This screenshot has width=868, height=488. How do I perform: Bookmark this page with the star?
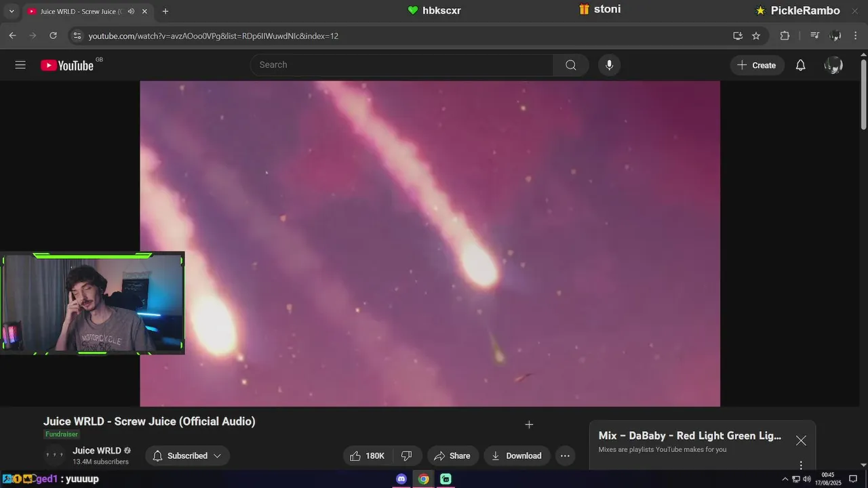pos(756,36)
